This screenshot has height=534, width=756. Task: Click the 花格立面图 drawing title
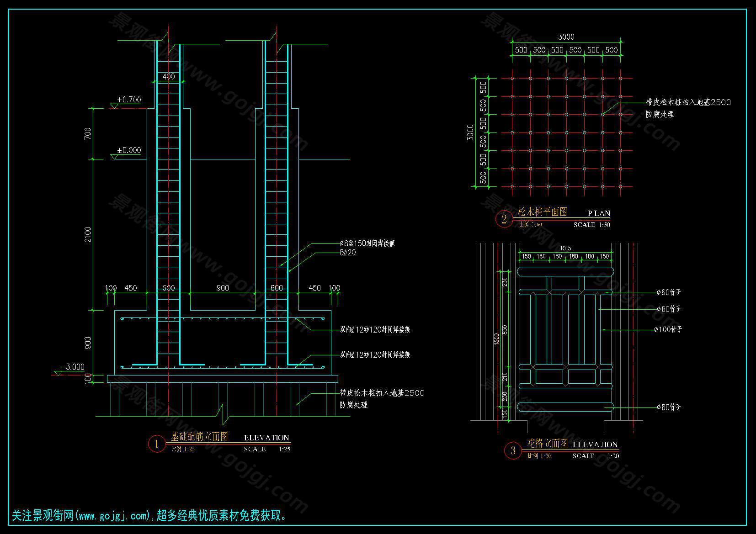(547, 444)
